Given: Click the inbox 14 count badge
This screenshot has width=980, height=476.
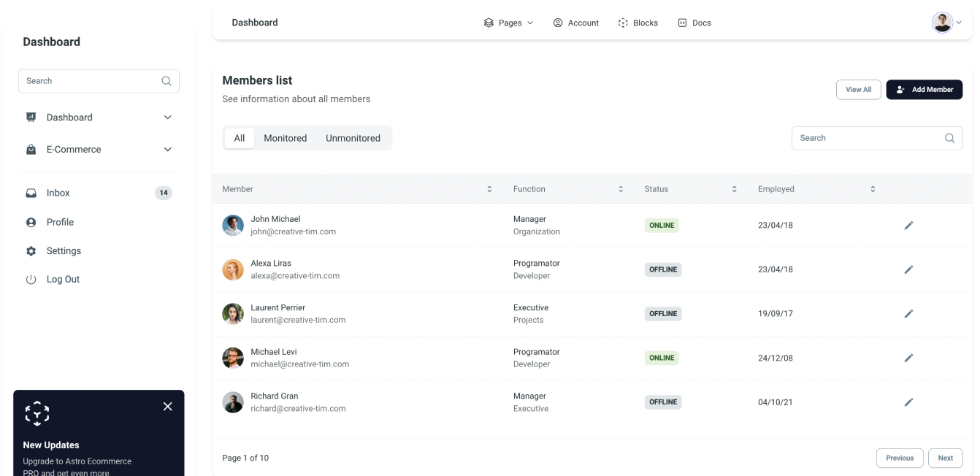Looking at the screenshot, I should click(164, 193).
